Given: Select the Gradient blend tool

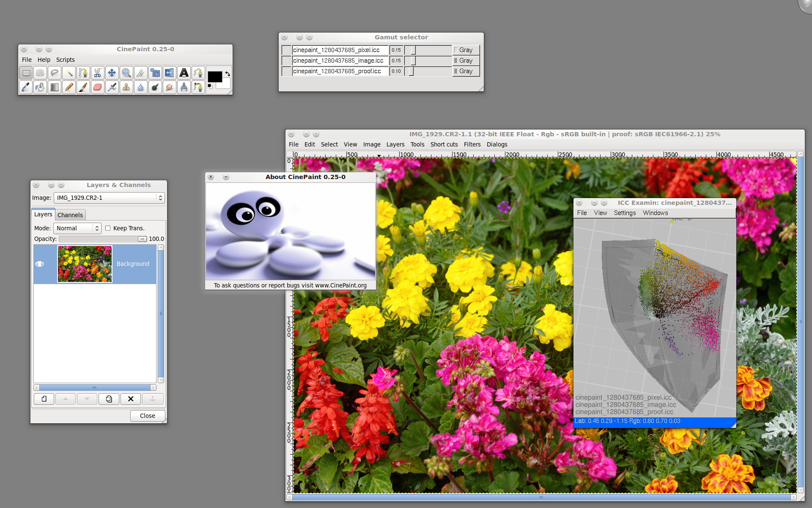Looking at the screenshot, I should click(55, 87).
